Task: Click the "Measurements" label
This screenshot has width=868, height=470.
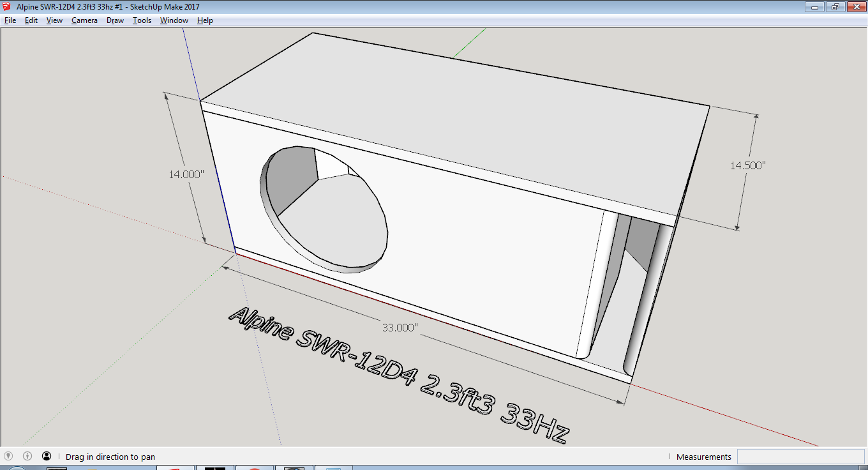Action: click(x=703, y=457)
